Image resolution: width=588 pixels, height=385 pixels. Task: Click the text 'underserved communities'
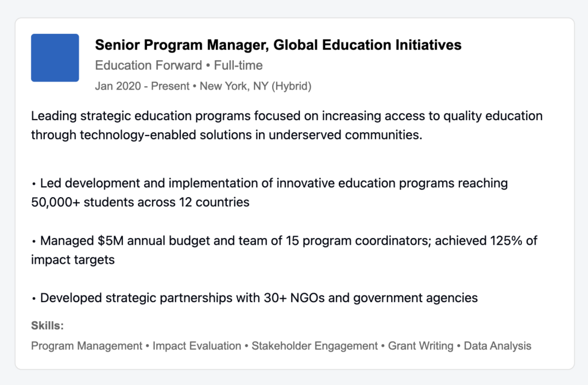pos(345,134)
